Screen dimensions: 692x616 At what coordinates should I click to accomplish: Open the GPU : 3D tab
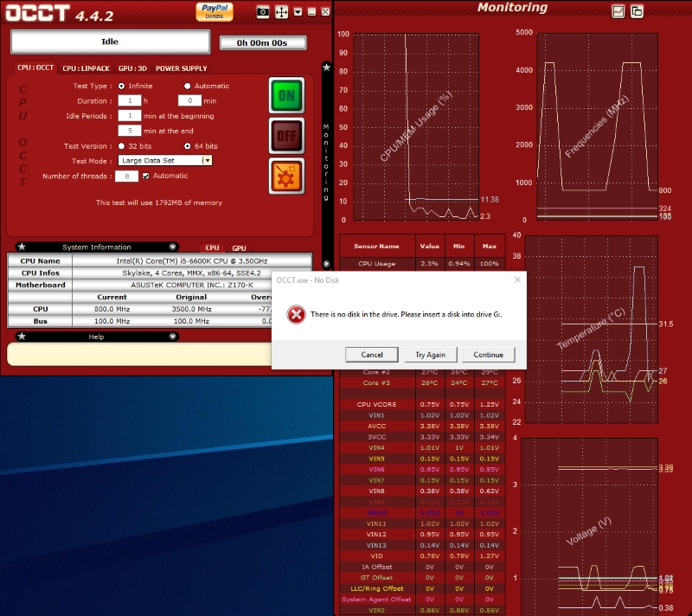click(132, 68)
